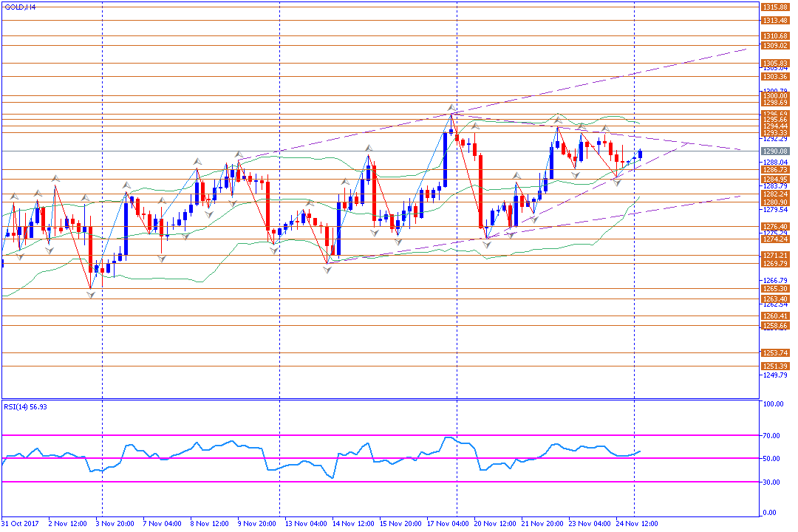Select the 50.00 RSI midline label
Screen dimensions: 798x532
(773, 459)
